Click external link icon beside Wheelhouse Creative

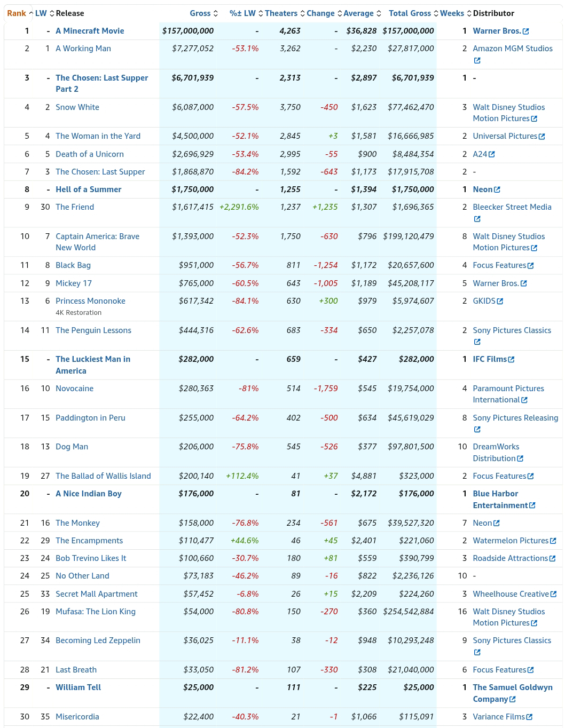[x=553, y=594]
